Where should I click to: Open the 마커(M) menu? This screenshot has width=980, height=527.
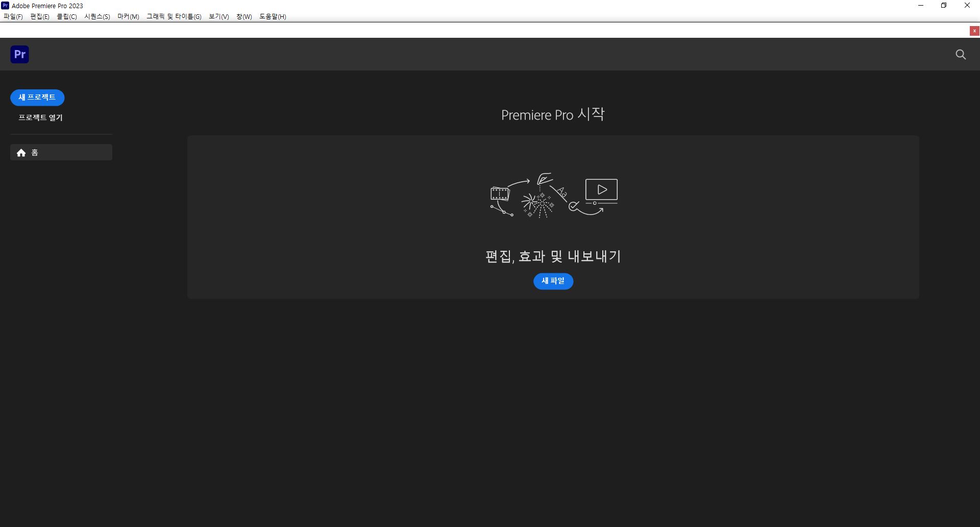128,16
